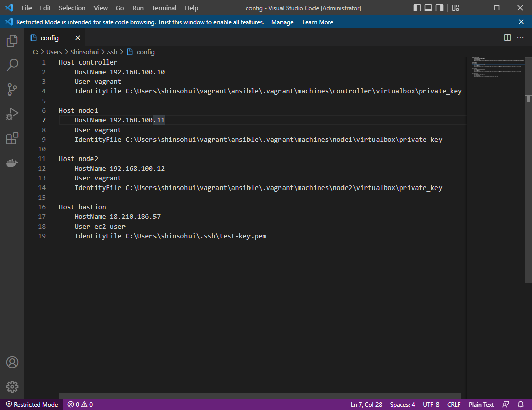Open the Terminal menu

tap(164, 8)
